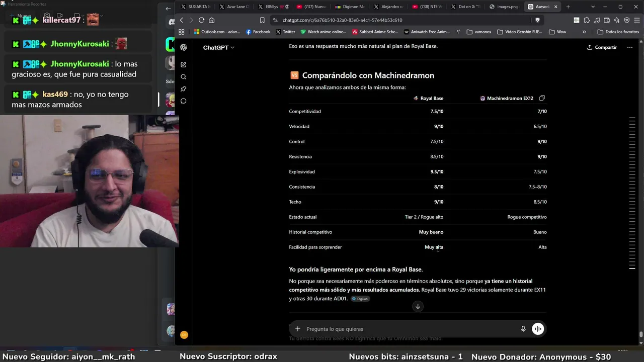
Task: Launch voice mode with the white waveform button
Action: point(538,329)
